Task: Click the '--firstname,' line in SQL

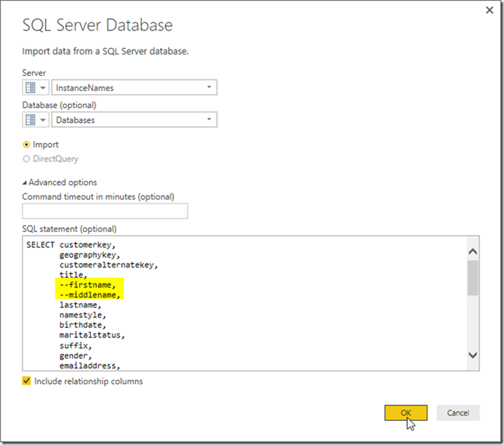Action: 87,285
